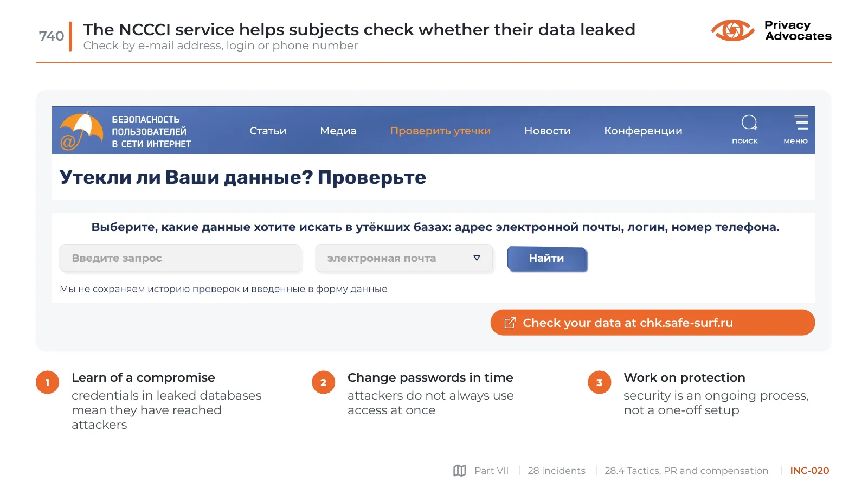868x488 pixels.
Task: Expand the электронная почта dropdown
Action: coord(404,258)
